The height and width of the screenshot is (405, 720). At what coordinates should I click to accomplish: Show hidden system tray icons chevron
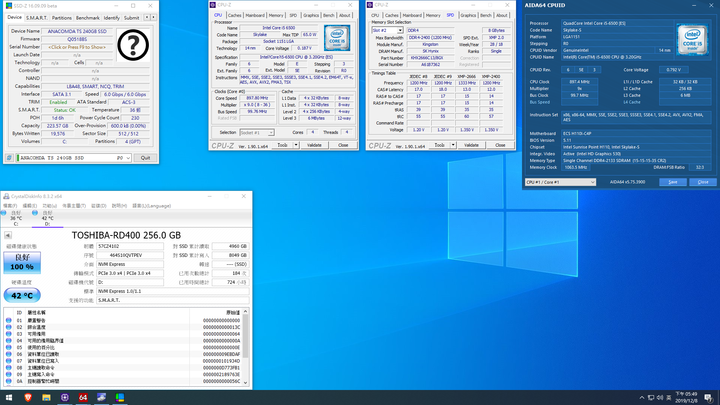pyautogui.click(x=641, y=398)
